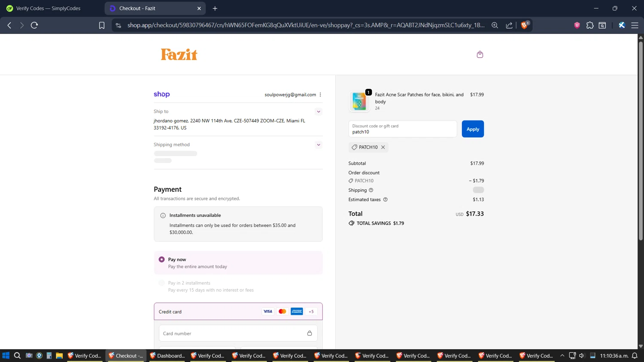Click the browser address bar URL
This screenshot has height=362, width=644.
coord(306,25)
